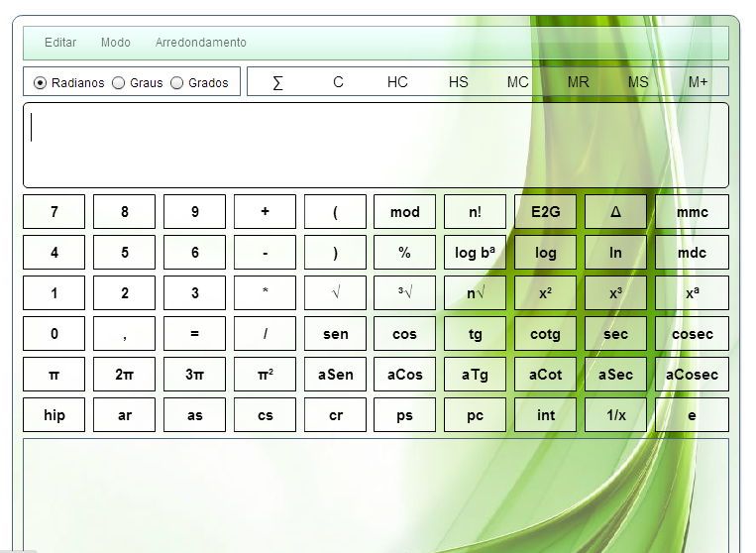Click the log b^a key
Image resolution: width=756 pixels, height=553 pixels.
point(475,252)
